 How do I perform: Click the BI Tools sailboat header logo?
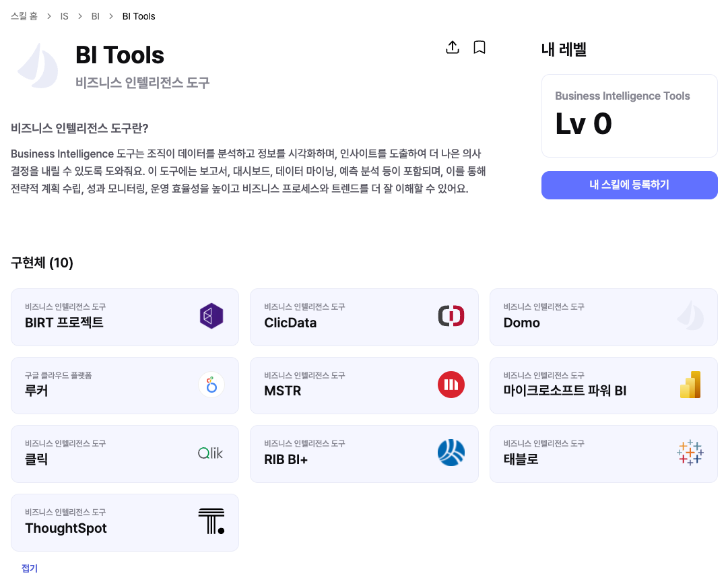(x=38, y=66)
